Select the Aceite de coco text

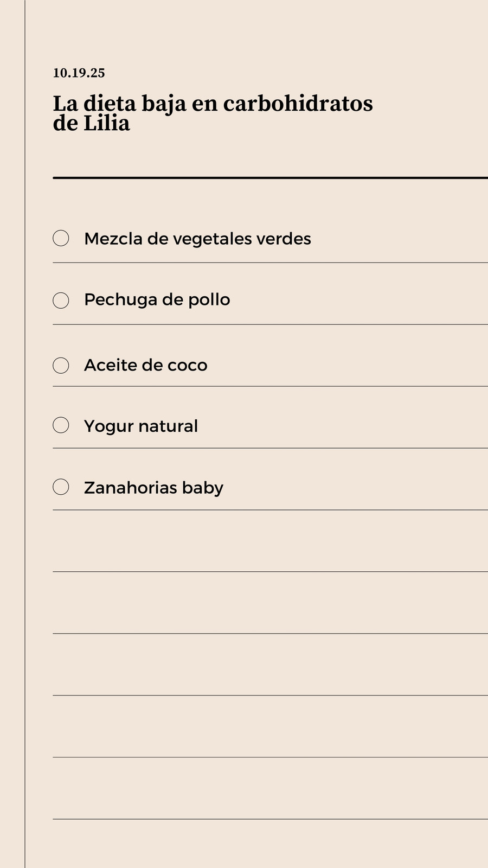pyautogui.click(x=145, y=365)
